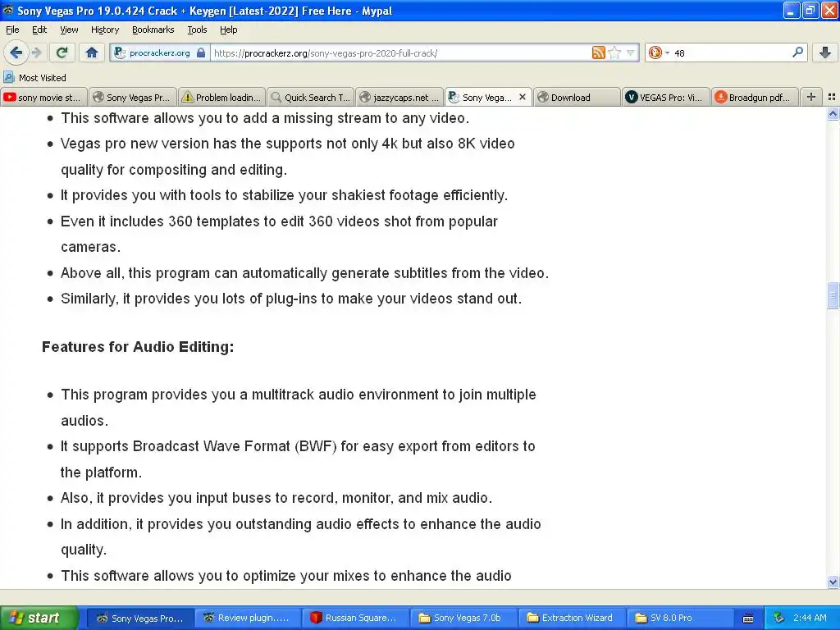Screen dimensions: 840x630
Task: Switch to the 'Sony Vegas Pr...' tab
Action: coord(132,97)
